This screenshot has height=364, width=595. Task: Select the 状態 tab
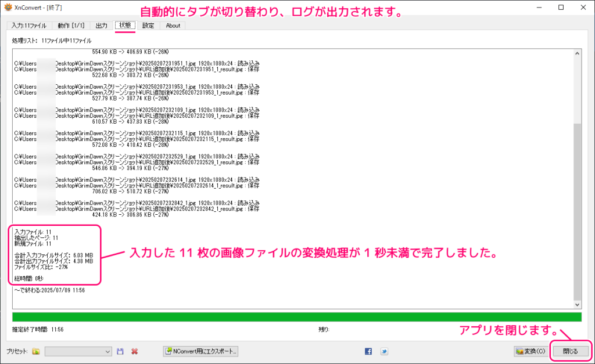[125, 26]
